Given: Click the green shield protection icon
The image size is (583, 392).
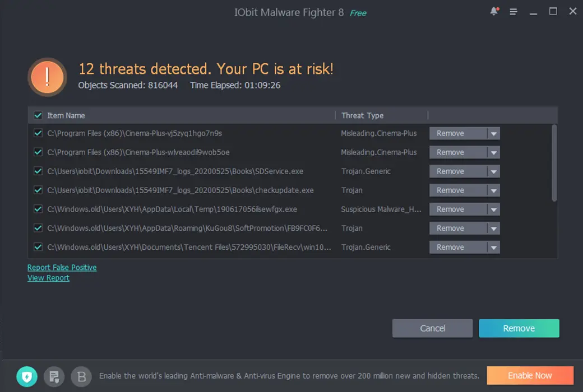Looking at the screenshot, I should pyautogui.click(x=27, y=376).
